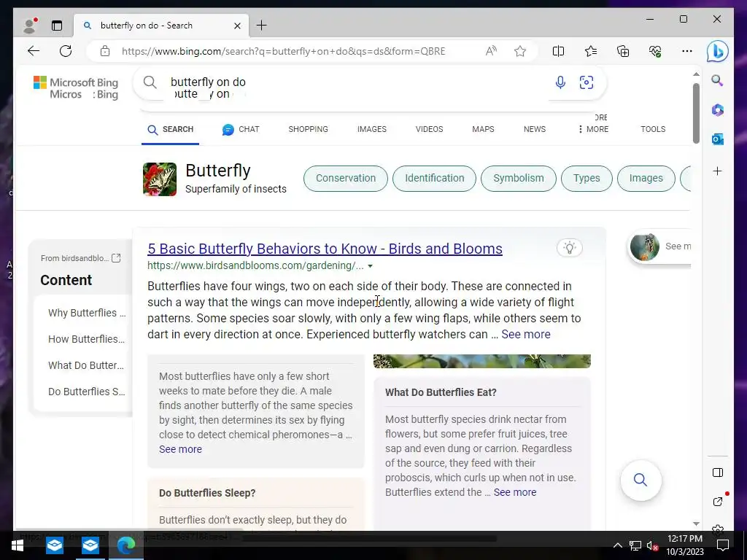Jump to 'Why Butterflies ...' content item
The image size is (747, 560).
click(x=87, y=313)
